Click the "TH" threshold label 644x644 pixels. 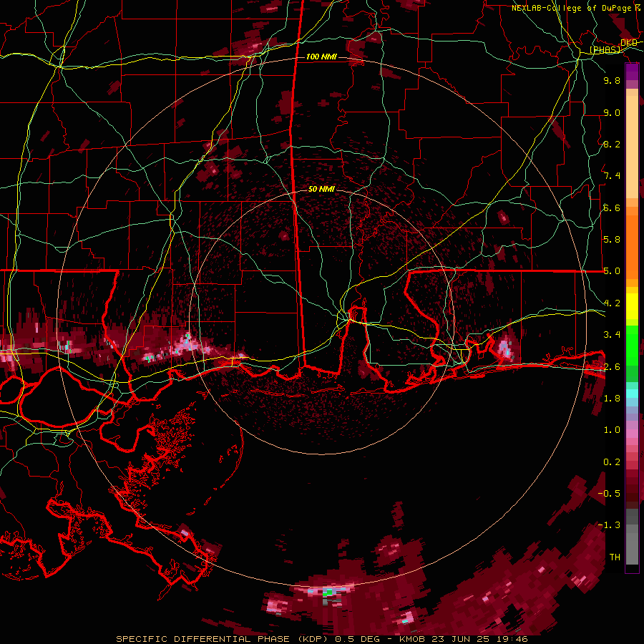[615, 557]
